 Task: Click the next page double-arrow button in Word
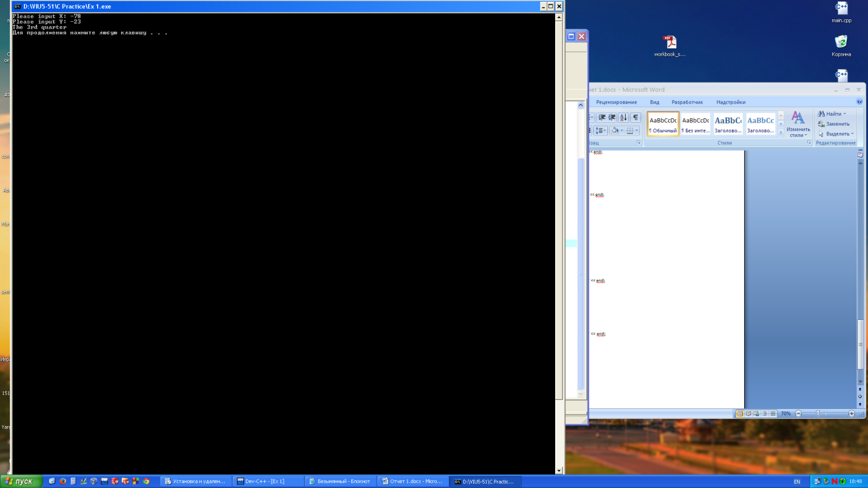860,404
